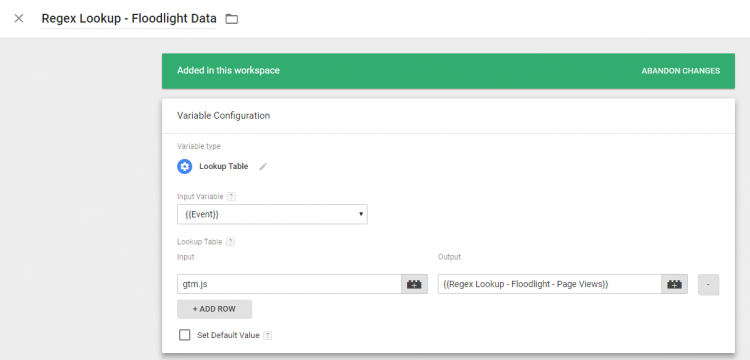The width and height of the screenshot is (750, 360).
Task: Enable Set Default Value checkbox
Action: pos(185,335)
